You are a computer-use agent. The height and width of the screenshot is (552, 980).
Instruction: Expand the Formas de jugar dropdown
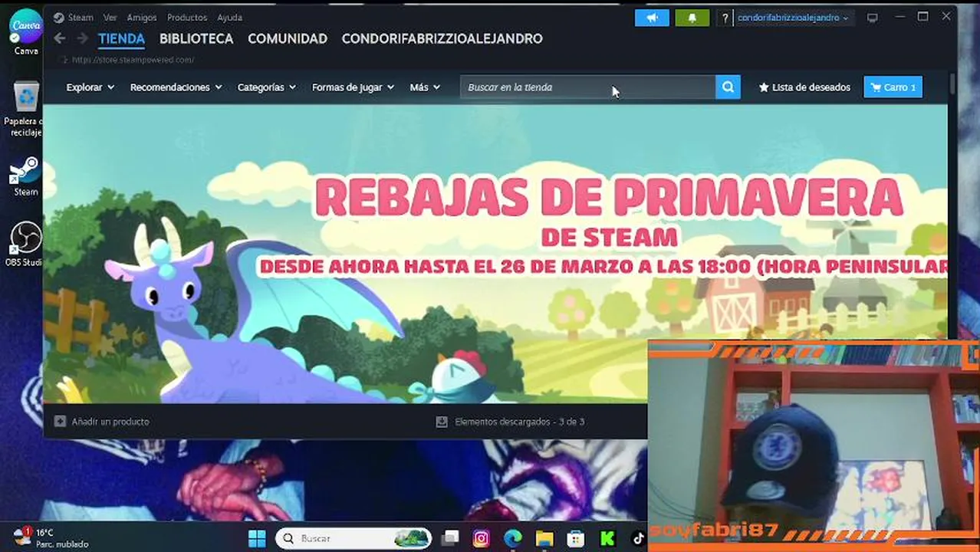[x=353, y=87]
